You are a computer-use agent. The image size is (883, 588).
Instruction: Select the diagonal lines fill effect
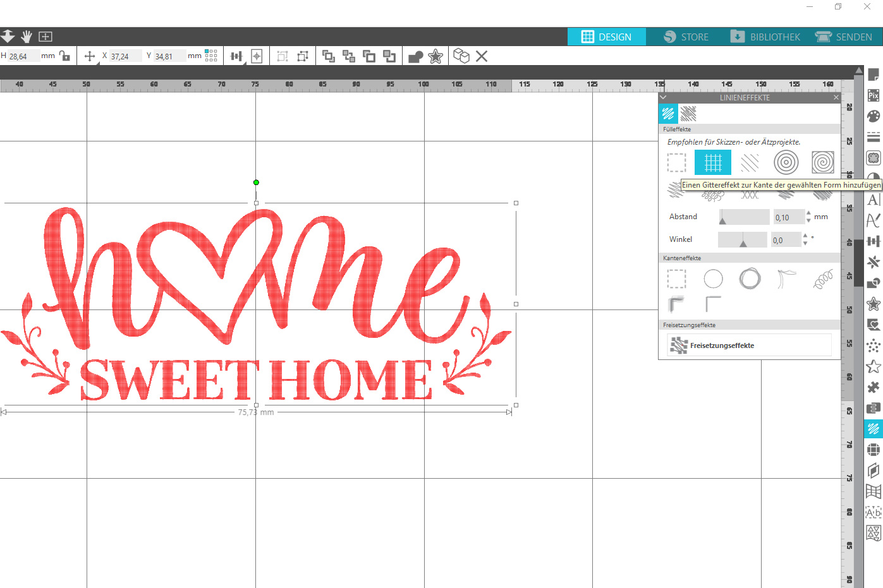tap(750, 162)
